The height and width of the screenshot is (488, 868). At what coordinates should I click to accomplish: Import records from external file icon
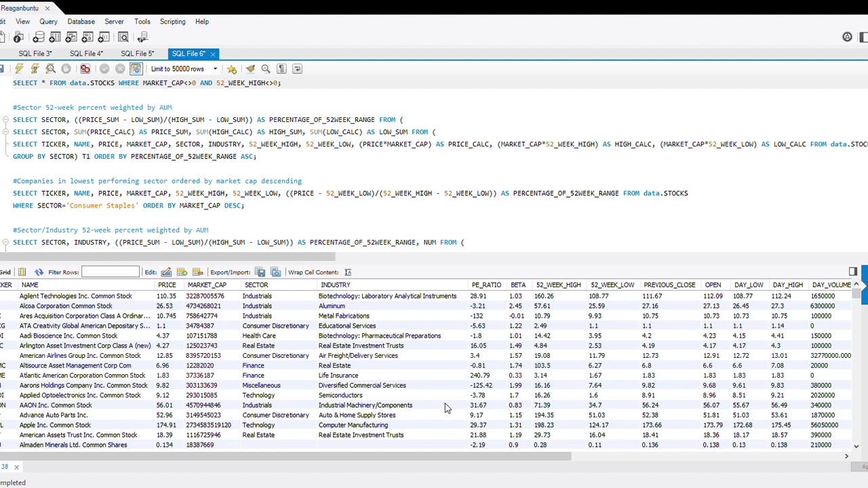(275, 272)
